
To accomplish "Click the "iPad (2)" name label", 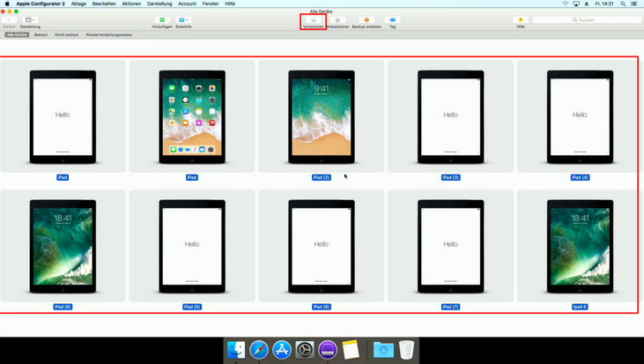I will [x=322, y=177].
